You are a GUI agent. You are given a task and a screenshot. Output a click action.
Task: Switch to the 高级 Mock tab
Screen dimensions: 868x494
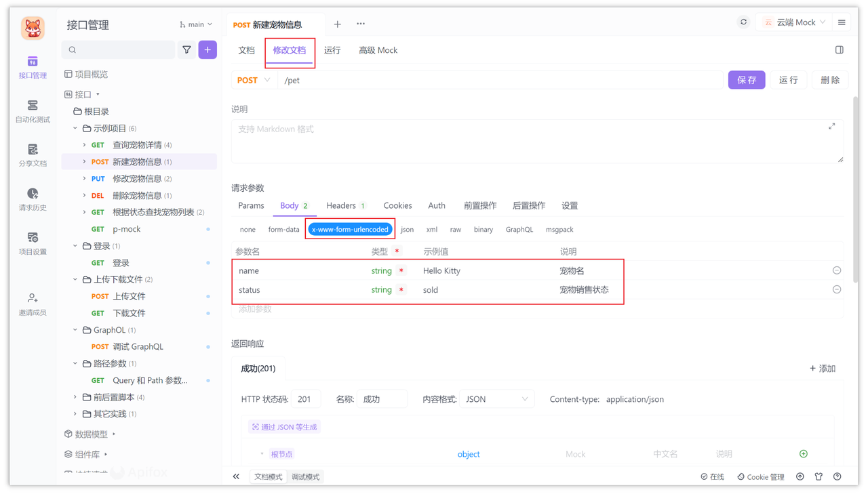point(378,50)
